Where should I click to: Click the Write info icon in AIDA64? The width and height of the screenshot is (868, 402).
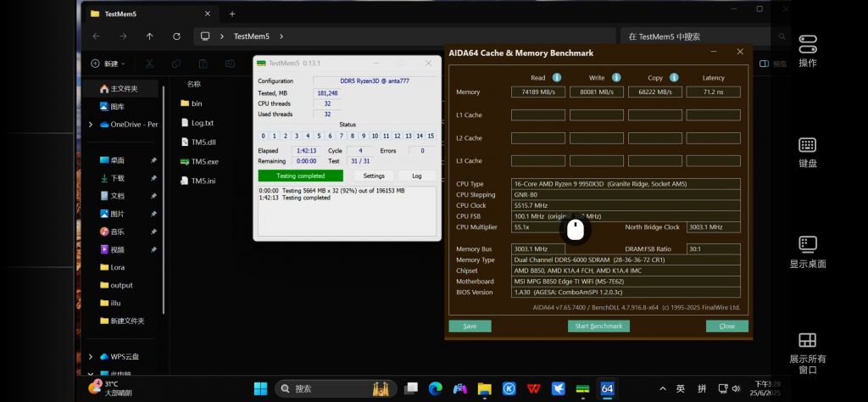[x=616, y=77]
